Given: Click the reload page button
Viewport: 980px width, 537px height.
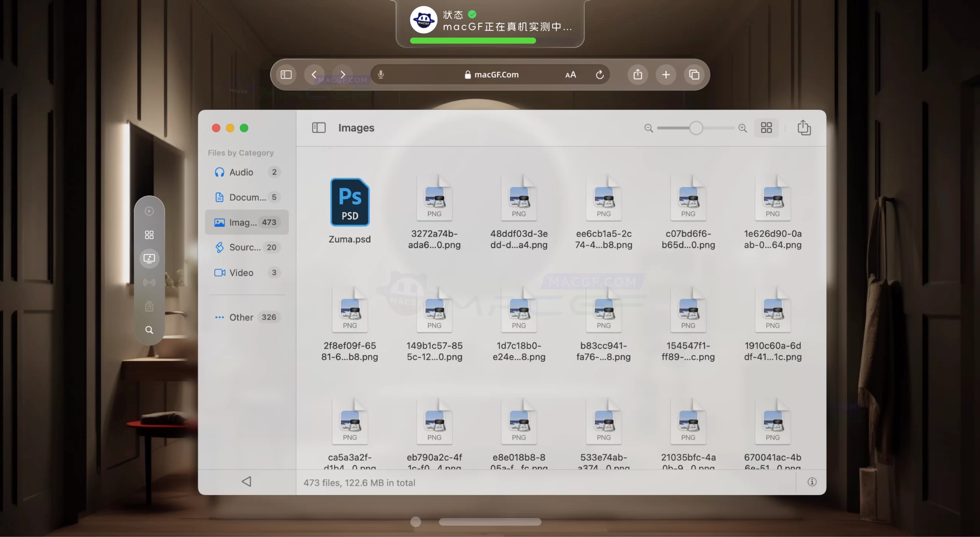Looking at the screenshot, I should tap(599, 75).
